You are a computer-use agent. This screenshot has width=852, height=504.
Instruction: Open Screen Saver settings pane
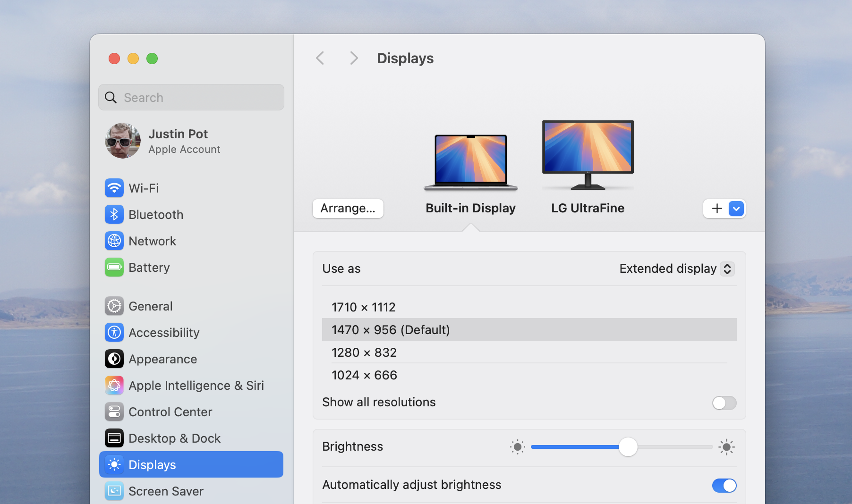point(191,491)
